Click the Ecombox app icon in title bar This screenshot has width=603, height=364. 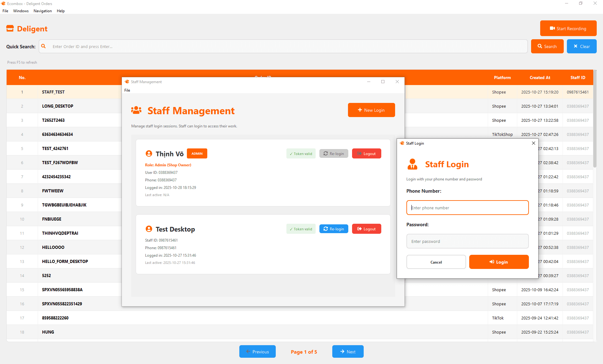[3, 3]
